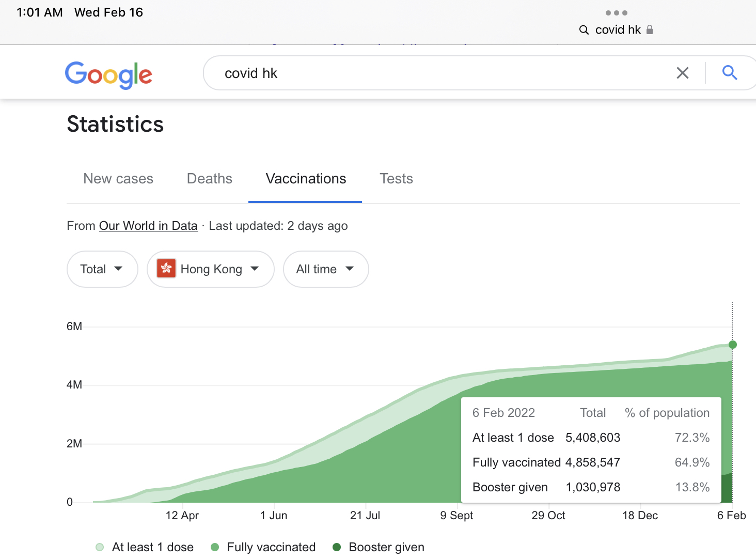The height and width of the screenshot is (559, 756).
Task: Tap the covid hk address bar text
Action: (618, 30)
